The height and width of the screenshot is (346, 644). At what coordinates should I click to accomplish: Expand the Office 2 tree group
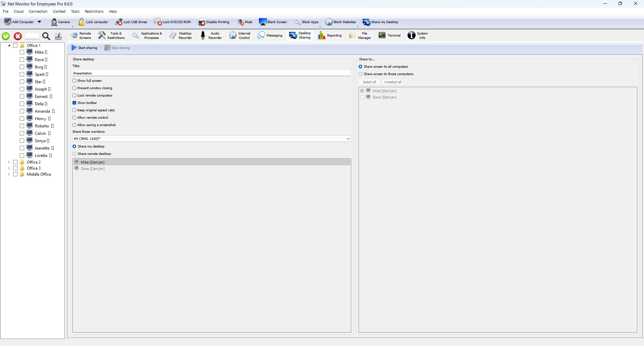coord(9,162)
